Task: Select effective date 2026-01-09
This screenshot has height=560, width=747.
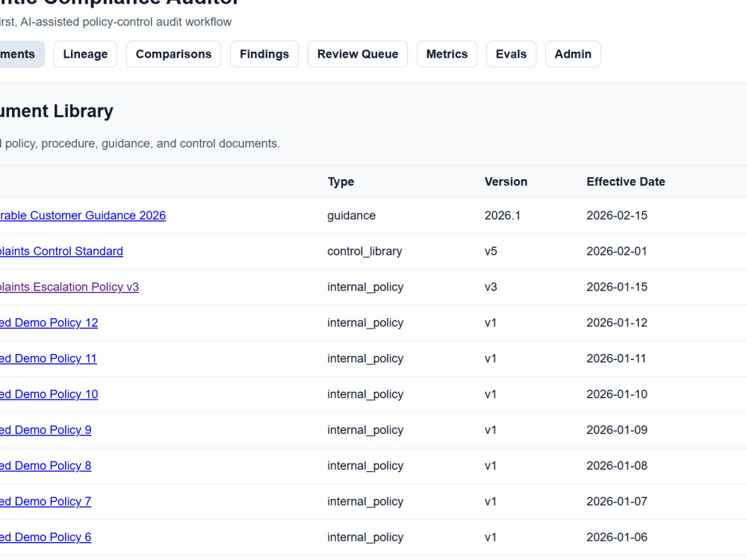Action: click(617, 429)
